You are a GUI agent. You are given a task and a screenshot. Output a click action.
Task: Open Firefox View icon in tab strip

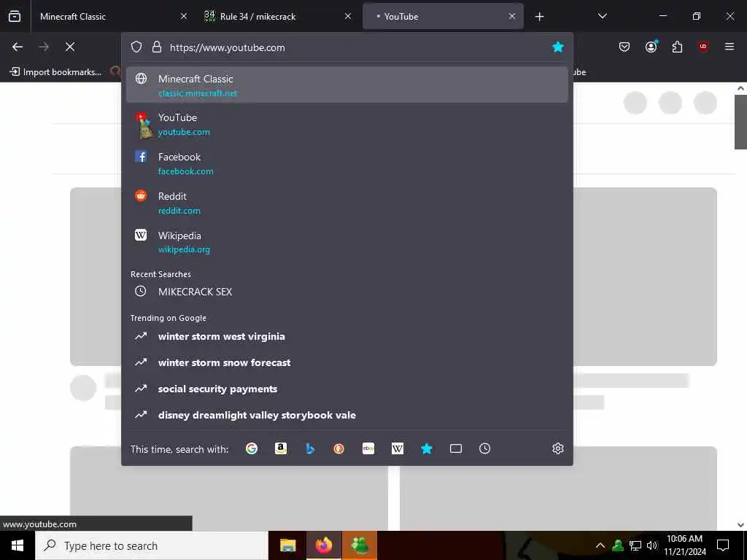click(x=15, y=16)
